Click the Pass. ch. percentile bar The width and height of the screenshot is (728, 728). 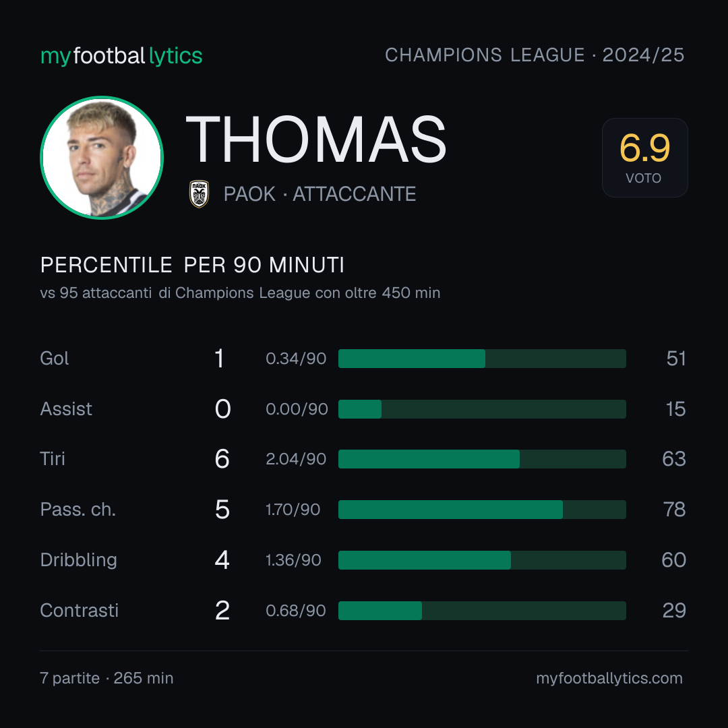[482, 510]
